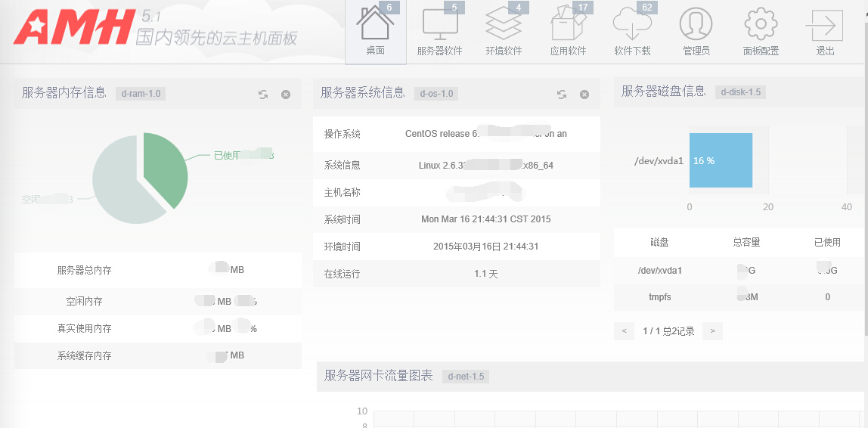Click the 服务器系统信息 panel title
Viewport: 868px width, 428px height.
click(x=363, y=92)
